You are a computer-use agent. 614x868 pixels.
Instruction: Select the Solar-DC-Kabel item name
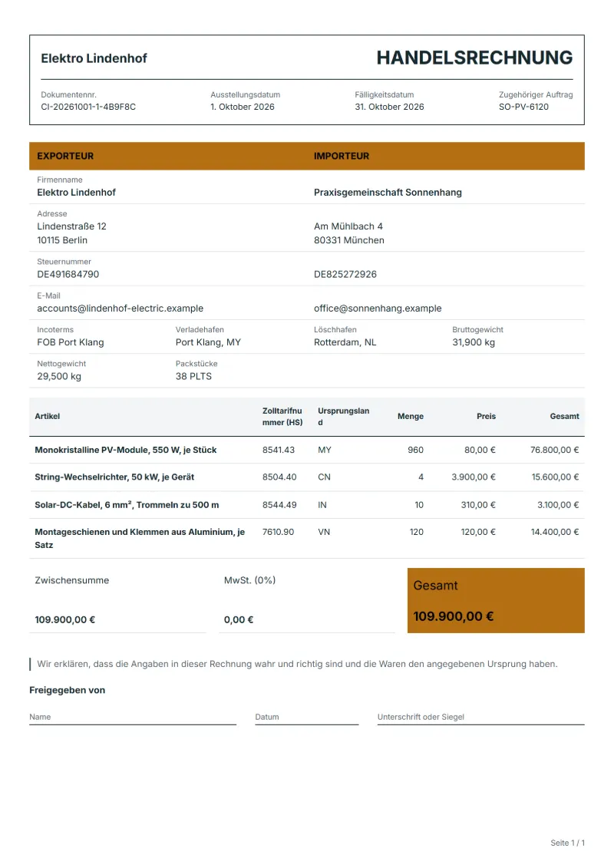coord(127,505)
